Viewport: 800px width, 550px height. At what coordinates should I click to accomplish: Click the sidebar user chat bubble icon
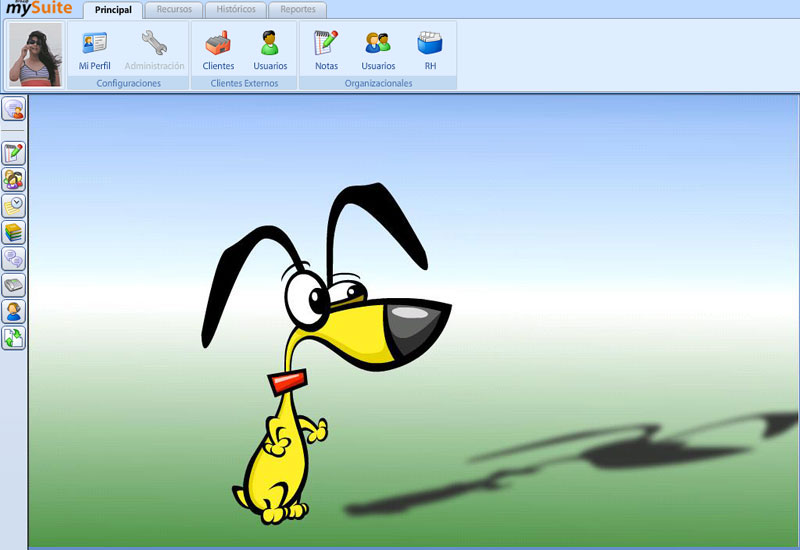[14, 110]
